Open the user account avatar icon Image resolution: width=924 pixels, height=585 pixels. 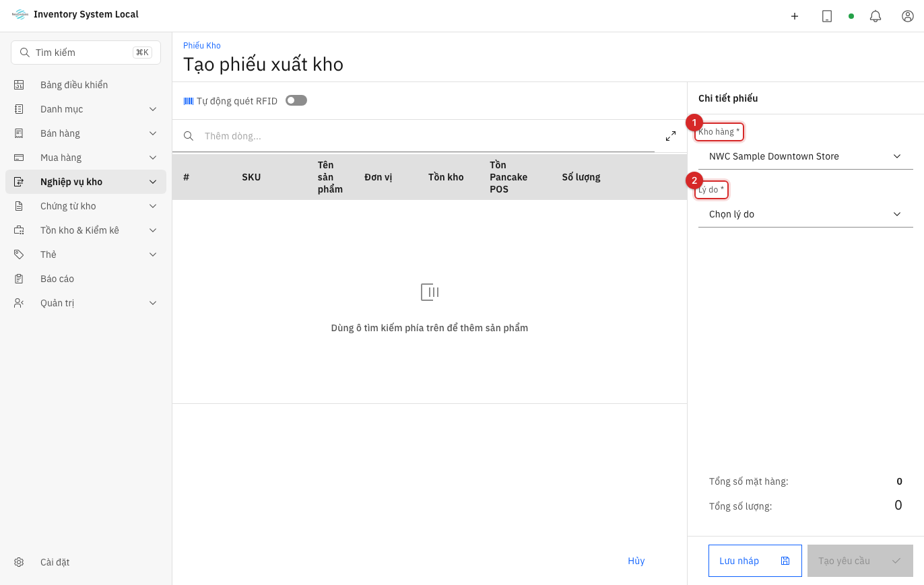pyautogui.click(x=908, y=16)
